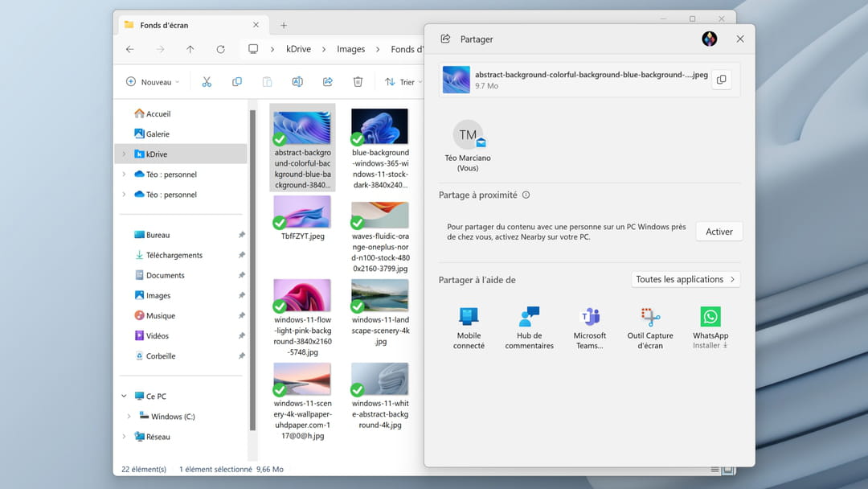Activate nearby sharing with Activer button

pyautogui.click(x=719, y=232)
